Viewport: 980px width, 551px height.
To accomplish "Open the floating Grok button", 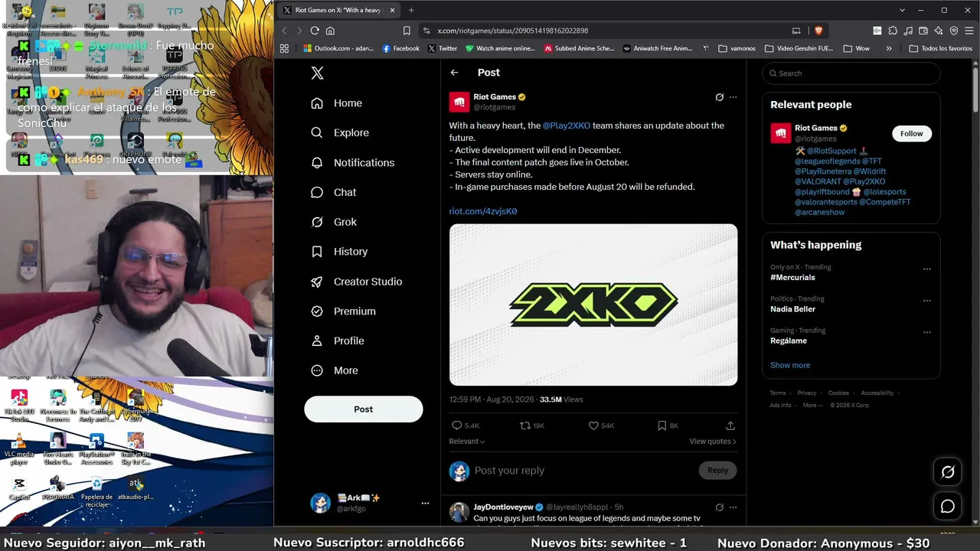I will point(948,472).
